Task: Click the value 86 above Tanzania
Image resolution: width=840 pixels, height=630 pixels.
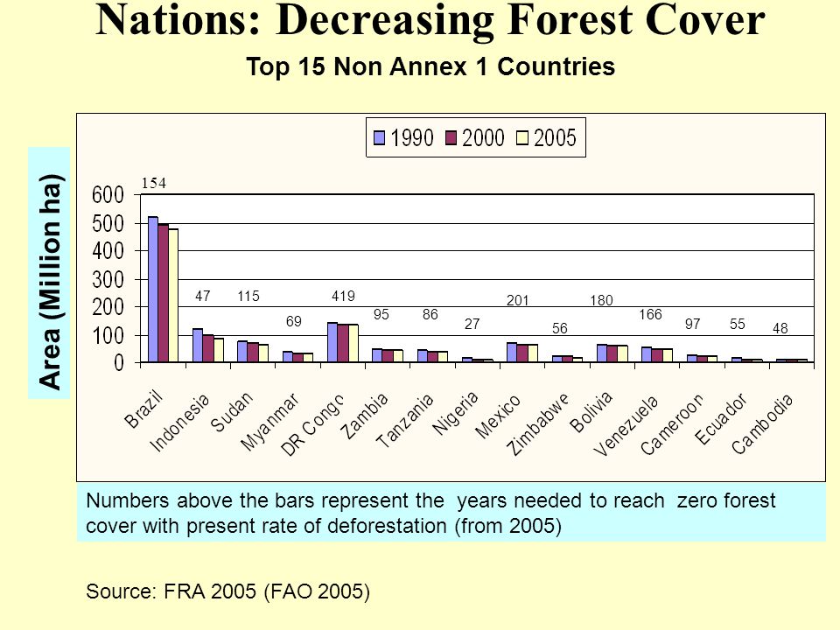Action: click(x=430, y=314)
